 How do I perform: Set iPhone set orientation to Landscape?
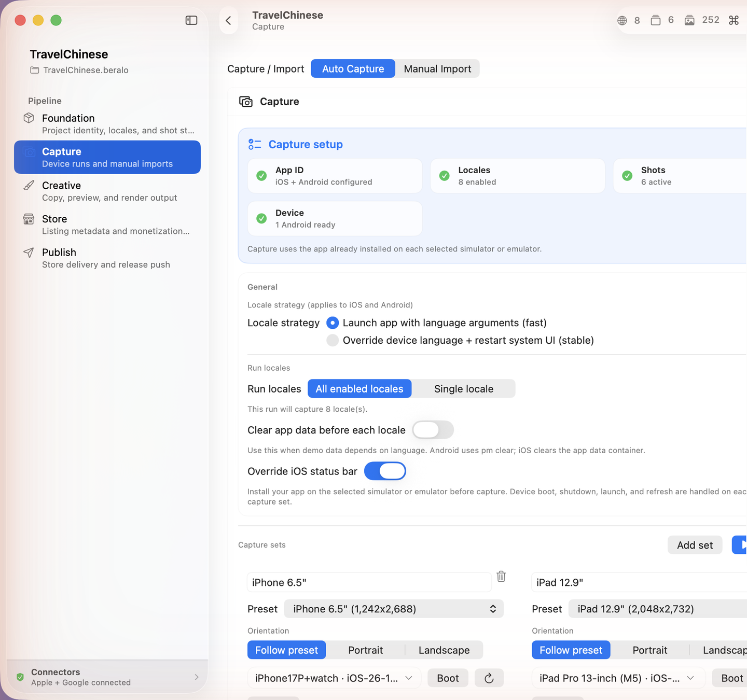444,650
